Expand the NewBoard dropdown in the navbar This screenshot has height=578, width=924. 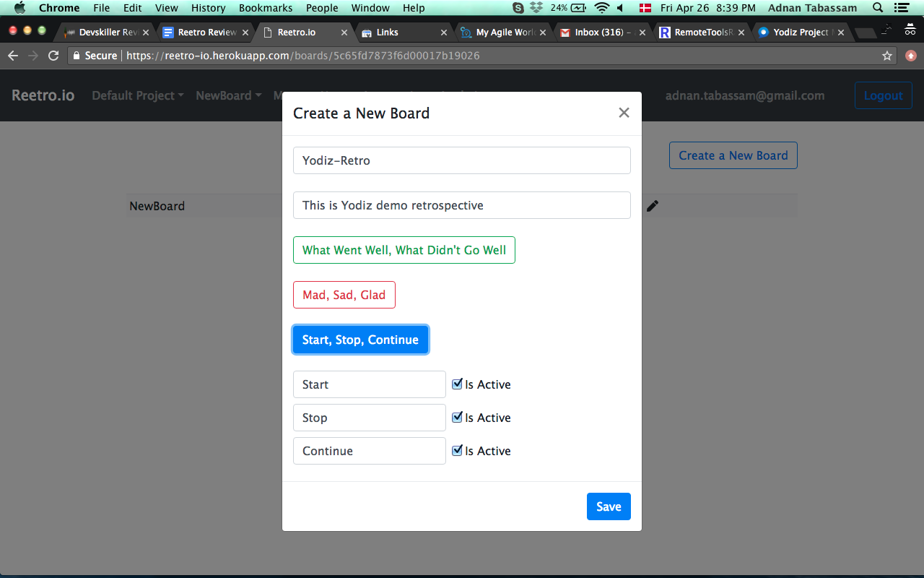coord(229,95)
